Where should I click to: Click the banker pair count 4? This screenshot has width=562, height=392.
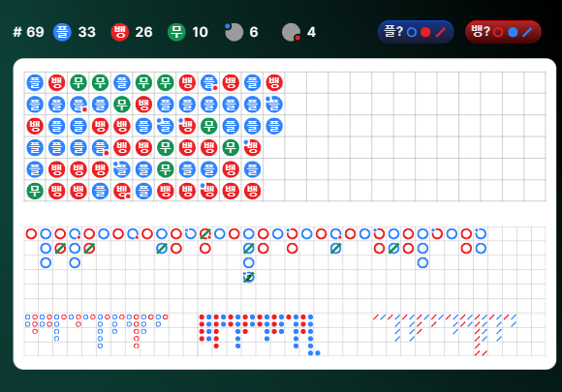point(311,32)
